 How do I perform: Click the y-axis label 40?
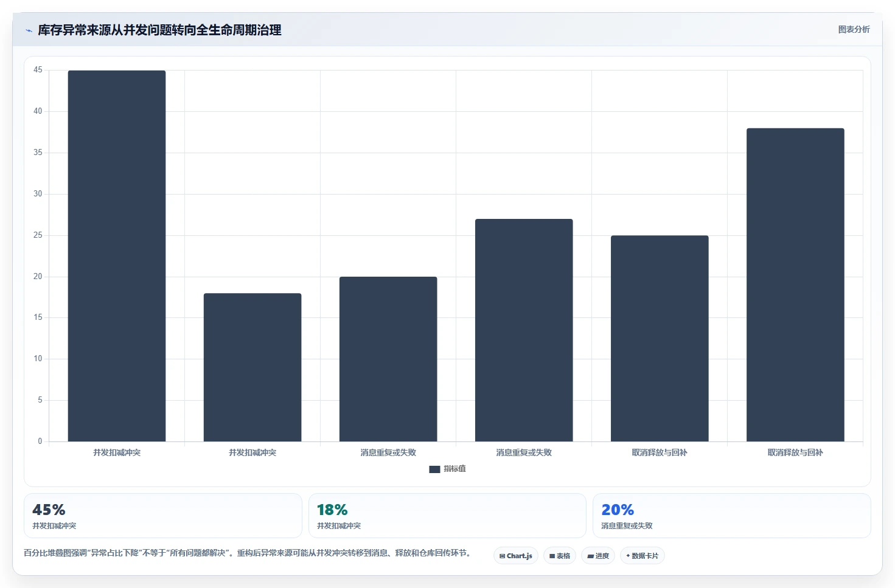click(38, 111)
